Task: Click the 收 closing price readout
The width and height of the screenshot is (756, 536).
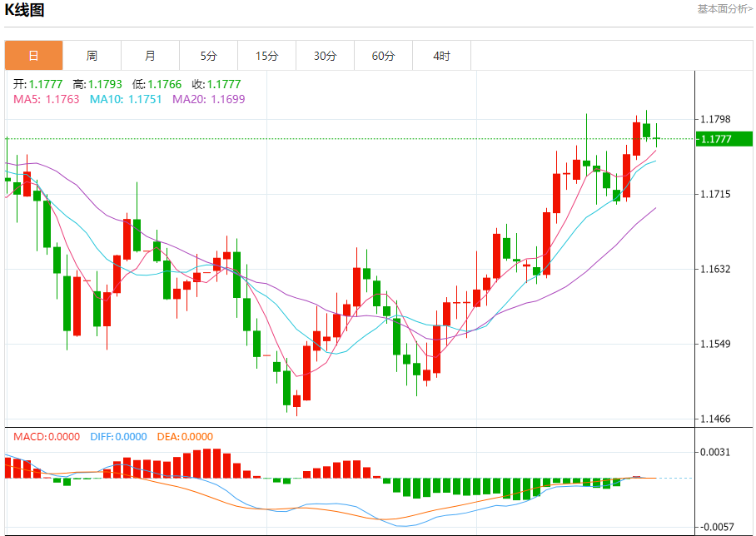Action: [x=216, y=84]
